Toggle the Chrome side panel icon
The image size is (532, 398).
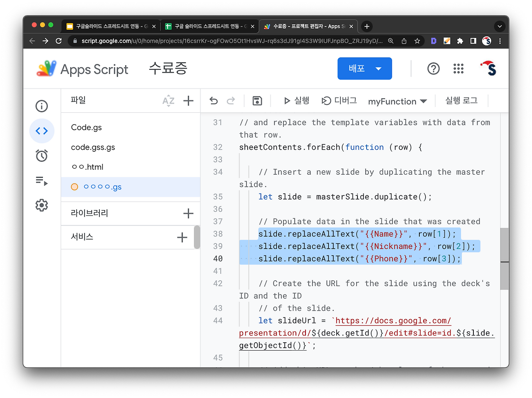(473, 41)
